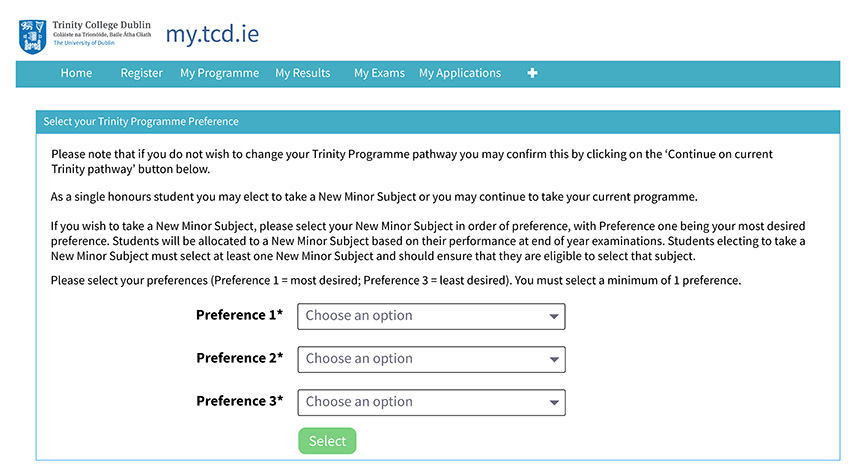
Task: Click the my.tcd.ie site title
Action: pos(212,34)
